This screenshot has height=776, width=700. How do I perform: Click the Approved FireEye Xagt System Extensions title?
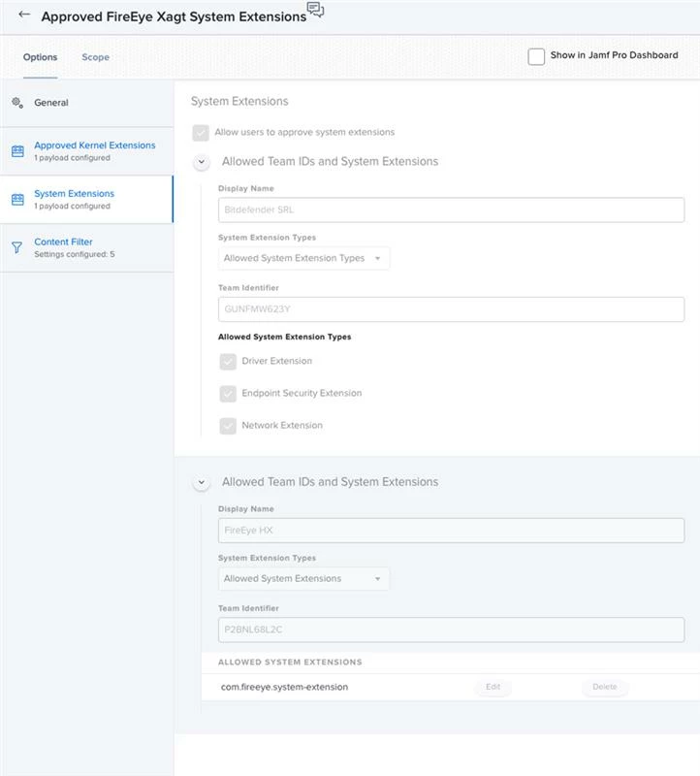coord(174,16)
